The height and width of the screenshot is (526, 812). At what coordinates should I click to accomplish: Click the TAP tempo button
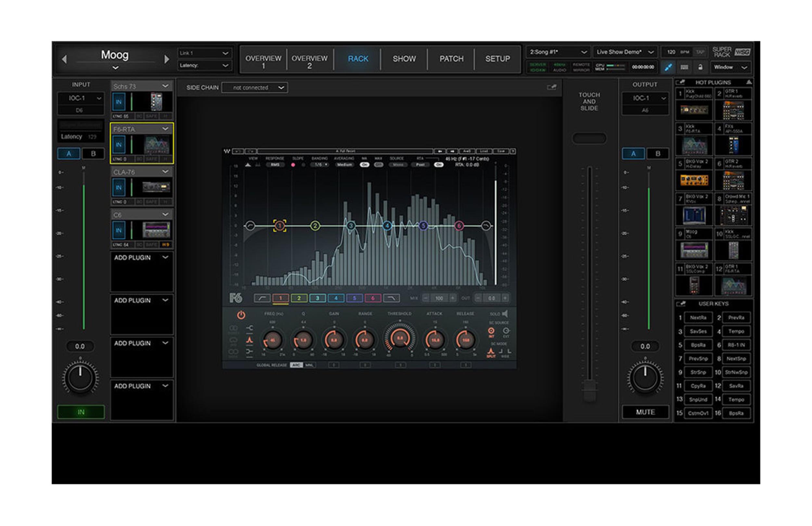(x=700, y=52)
